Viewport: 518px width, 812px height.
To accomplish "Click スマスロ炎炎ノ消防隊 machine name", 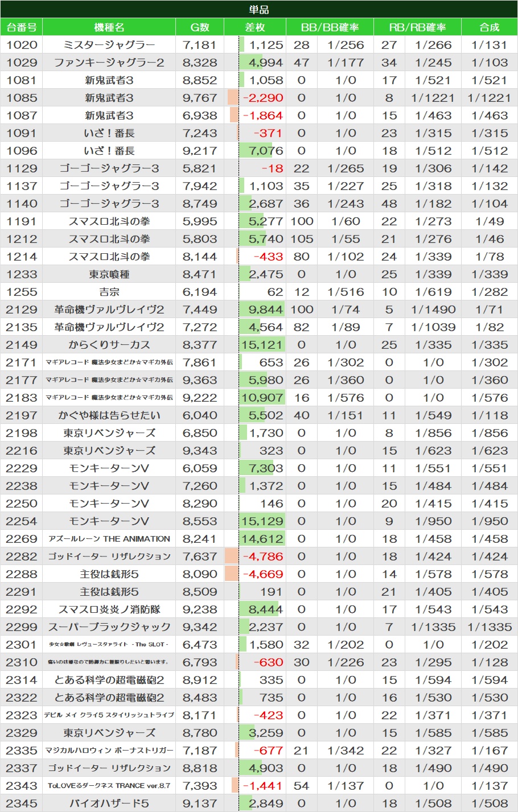I will (109, 609).
